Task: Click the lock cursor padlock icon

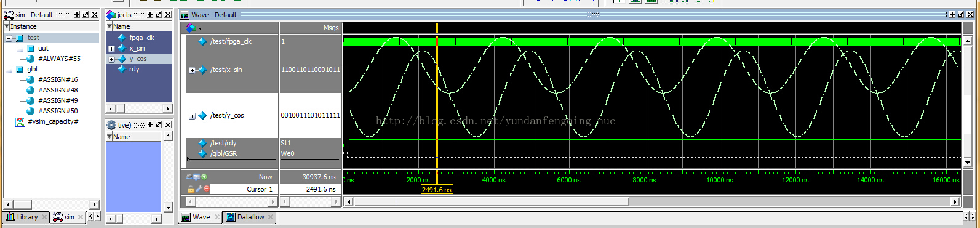Action: point(191,189)
